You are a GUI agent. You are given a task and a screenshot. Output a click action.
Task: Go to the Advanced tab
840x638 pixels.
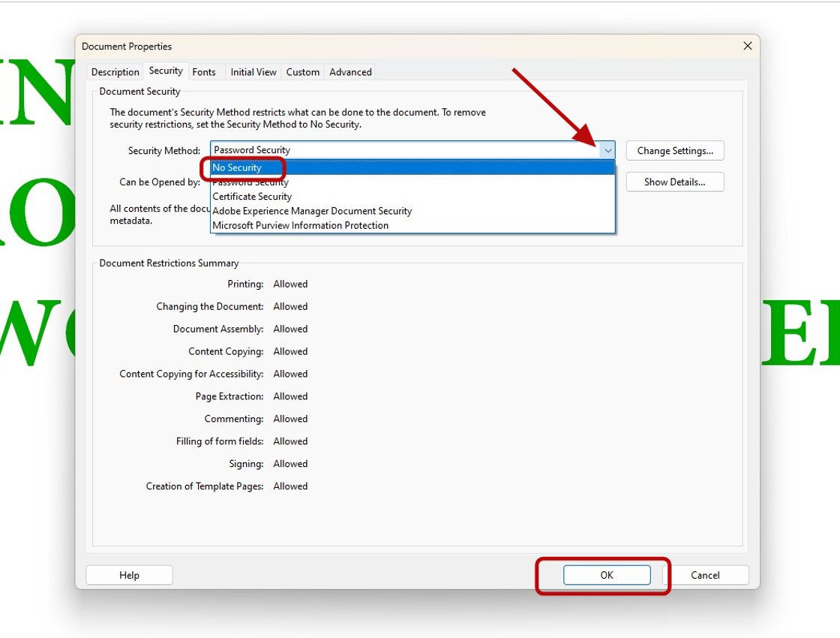350,72
